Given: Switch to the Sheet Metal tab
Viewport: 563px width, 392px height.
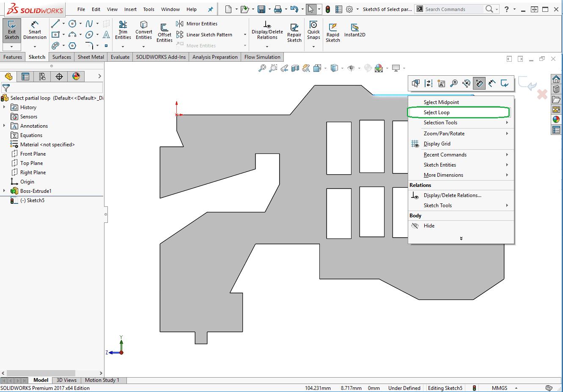Looking at the screenshot, I should [x=91, y=57].
